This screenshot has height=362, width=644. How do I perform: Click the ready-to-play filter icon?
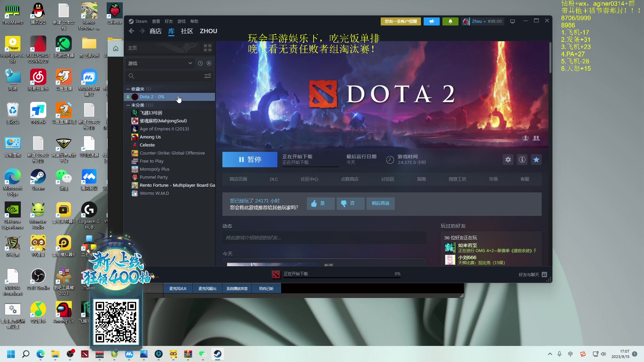coord(209,63)
